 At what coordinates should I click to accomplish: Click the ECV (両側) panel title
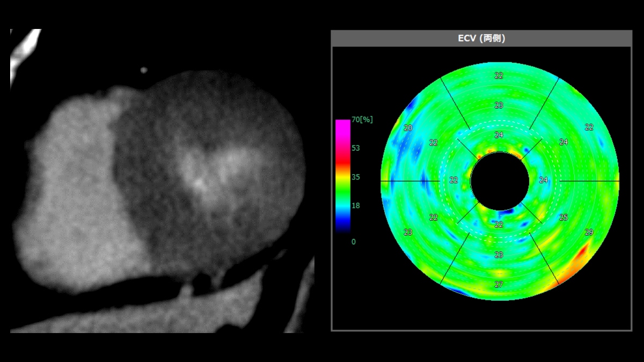[x=481, y=38]
